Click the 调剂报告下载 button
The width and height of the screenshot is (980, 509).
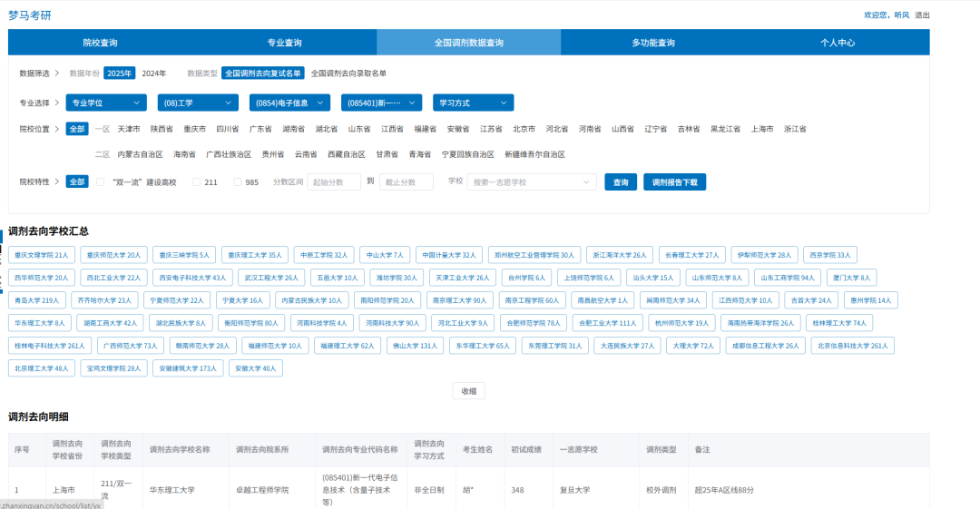coord(674,182)
